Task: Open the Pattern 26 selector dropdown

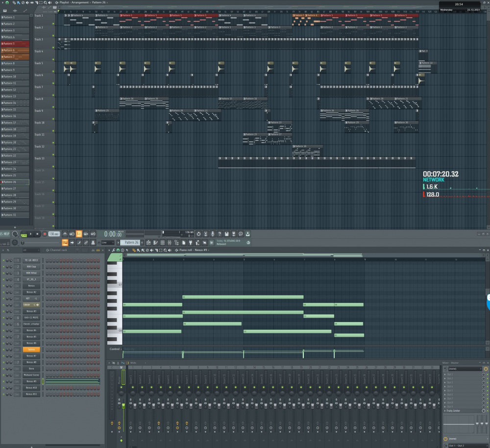Action: (131, 243)
